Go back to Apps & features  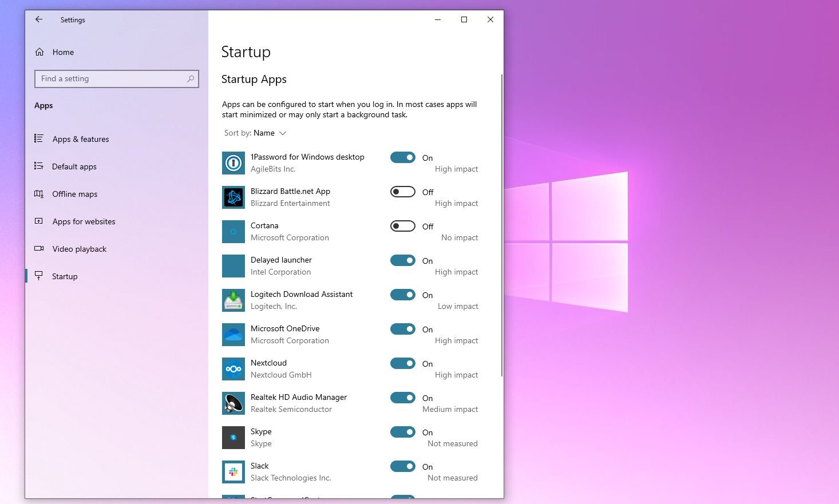coord(80,139)
